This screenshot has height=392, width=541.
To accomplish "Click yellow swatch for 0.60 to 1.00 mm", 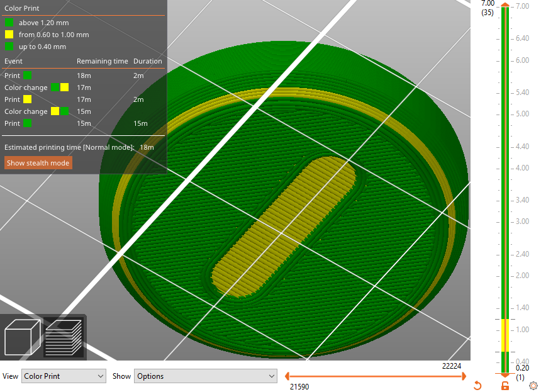I will click(x=9, y=35).
